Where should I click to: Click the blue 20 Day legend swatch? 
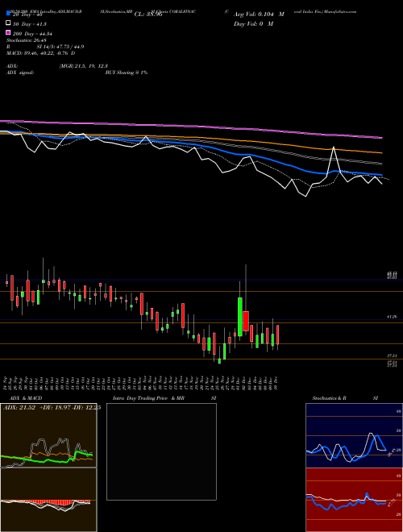pyautogui.click(x=8, y=14)
